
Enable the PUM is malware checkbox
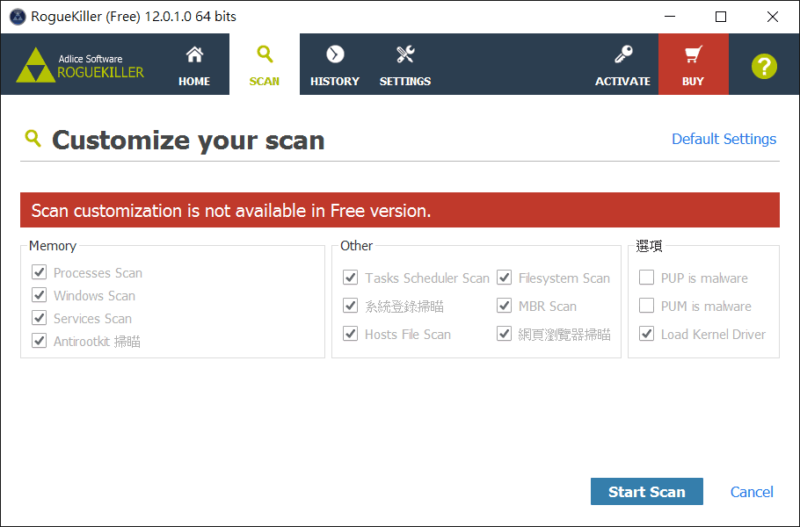coord(646,306)
